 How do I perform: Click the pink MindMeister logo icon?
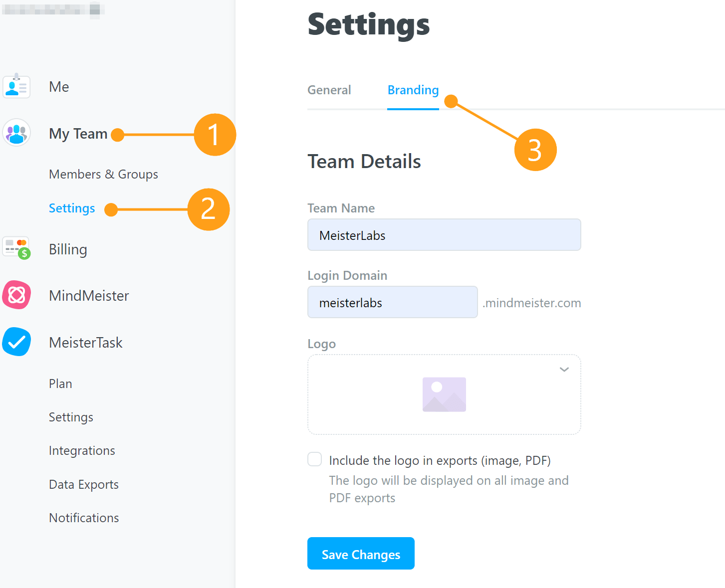click(16, 295)
